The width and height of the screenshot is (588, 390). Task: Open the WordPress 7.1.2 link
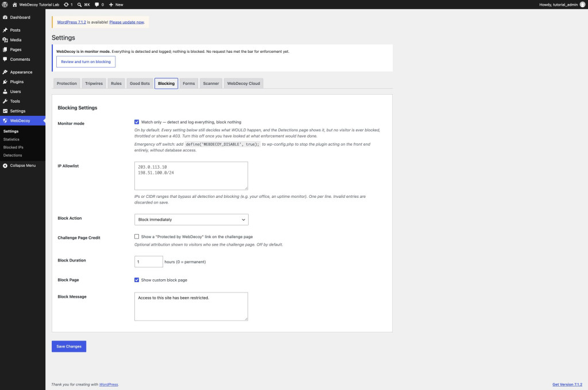click(x=71, y=22)
